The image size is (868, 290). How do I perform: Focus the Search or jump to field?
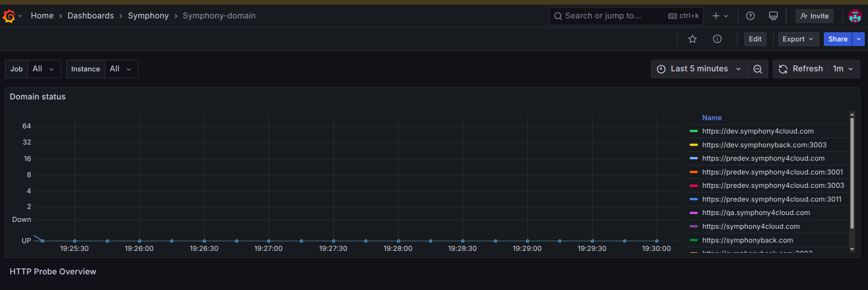pyautogui.click(x=626, y=16)
